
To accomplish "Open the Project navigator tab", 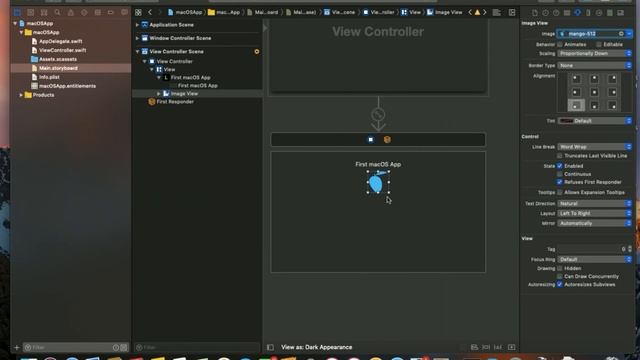I will click(x=17, y=13).
